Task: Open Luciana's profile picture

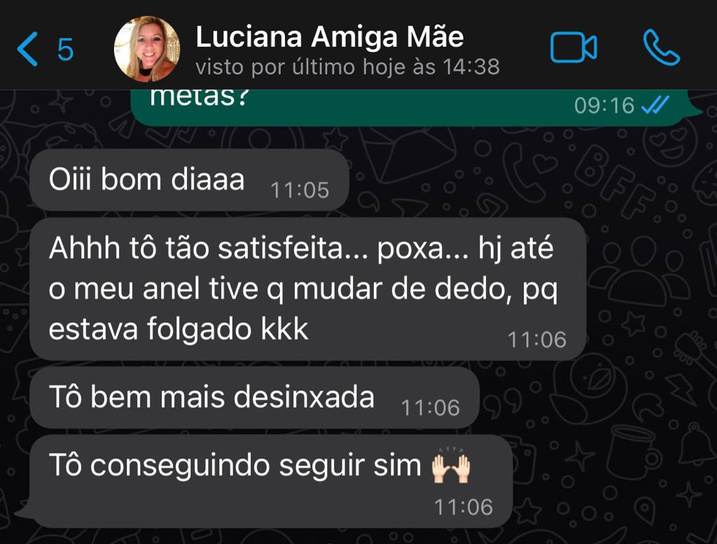Action: (147, 48)
